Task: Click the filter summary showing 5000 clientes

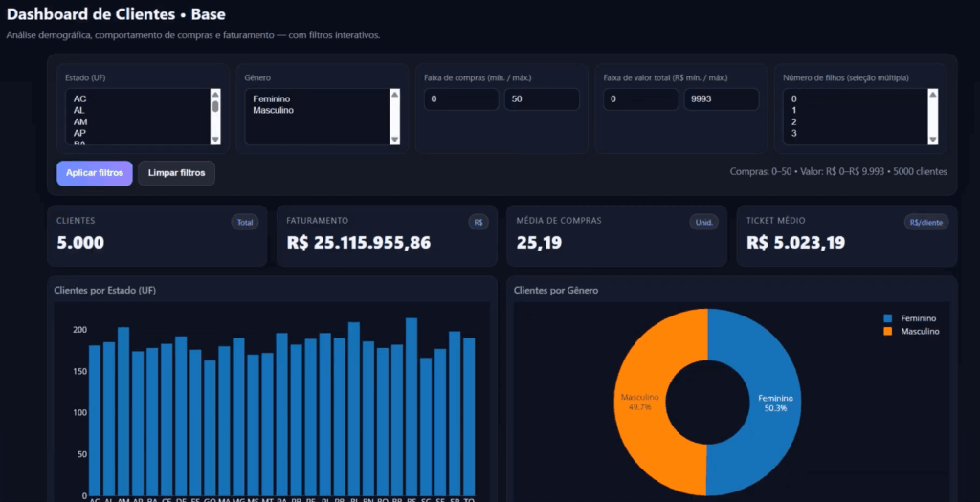Action: tap(838, 172)
